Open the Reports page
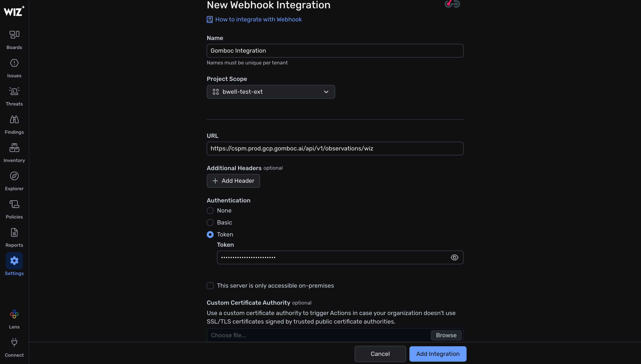Image resolution: width=641 pixels, height=364 pixels. pyautogui.click(x=14, y=238)
